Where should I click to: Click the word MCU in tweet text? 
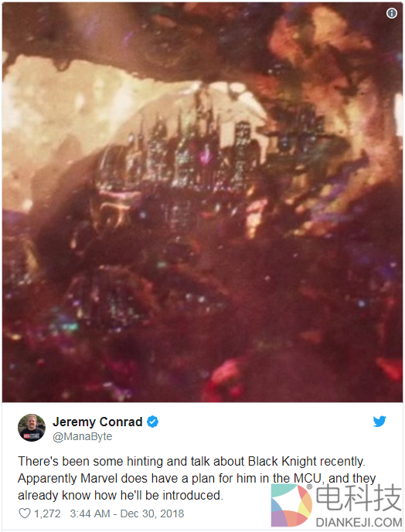pyautogui.click(x=308, y=479)
